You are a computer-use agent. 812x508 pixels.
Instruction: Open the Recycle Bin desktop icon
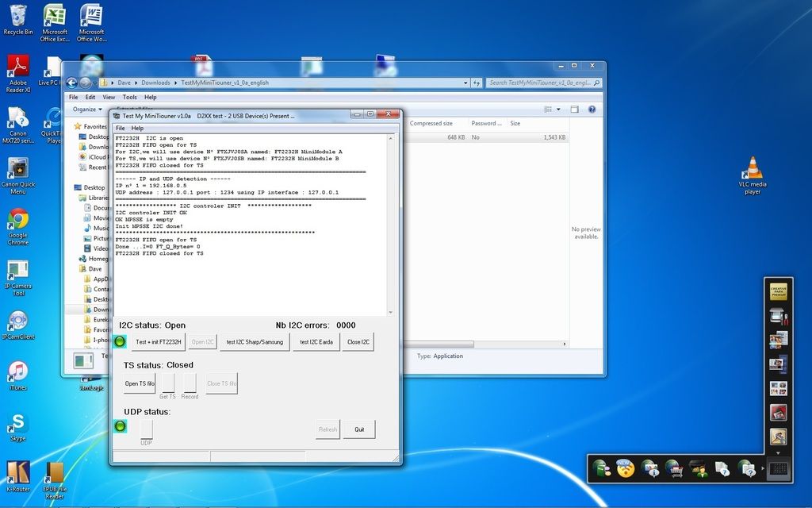[x=18, y=20]
